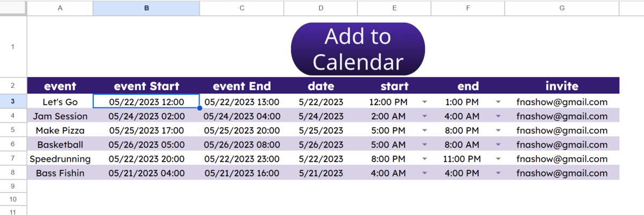Open start time dropdown for Bass Fishin

pyautogui.click(x=425, y=173)
